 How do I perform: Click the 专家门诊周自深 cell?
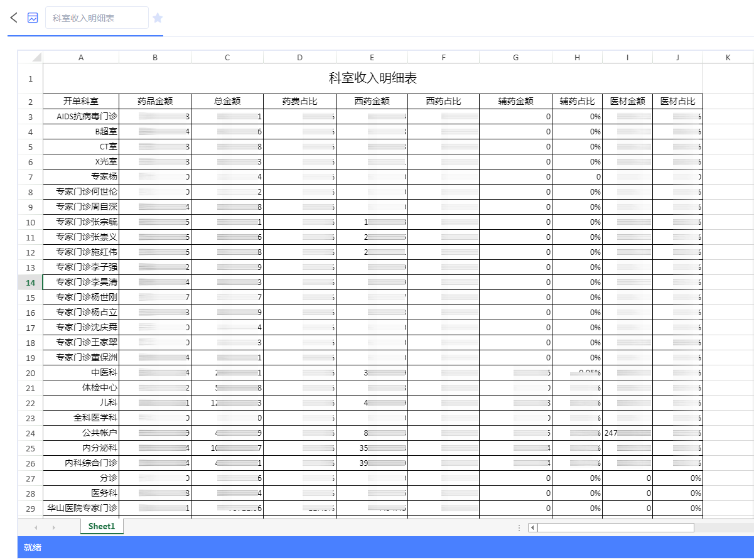point(81,207)
